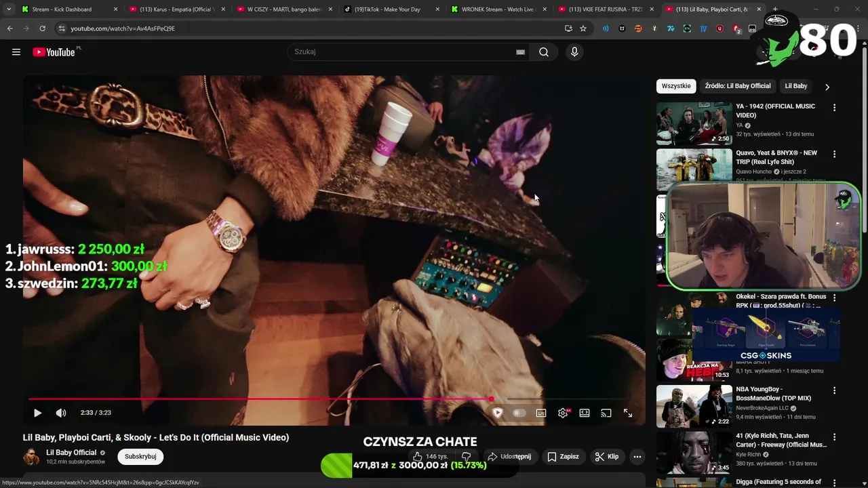Switch to the WRONEK Stream tab
Viewport: 868px width, 488px height.
pos(498,9)
